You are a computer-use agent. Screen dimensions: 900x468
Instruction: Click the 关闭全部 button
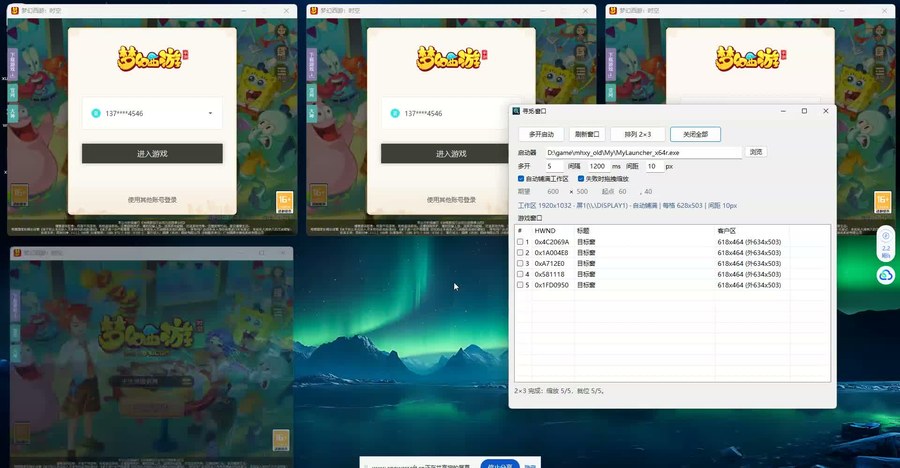(695, 134)
